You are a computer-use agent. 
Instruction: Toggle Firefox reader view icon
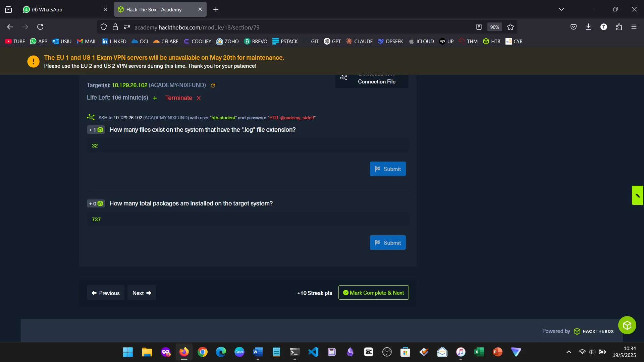479,27
